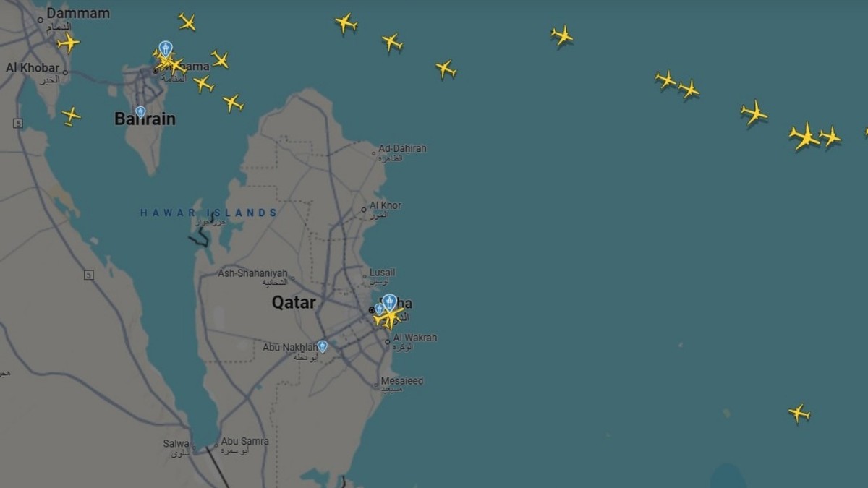Viewport: 868px width, 488px height.
Task: Click the airport pin above Manama
Action: click(x=166, y=50)
